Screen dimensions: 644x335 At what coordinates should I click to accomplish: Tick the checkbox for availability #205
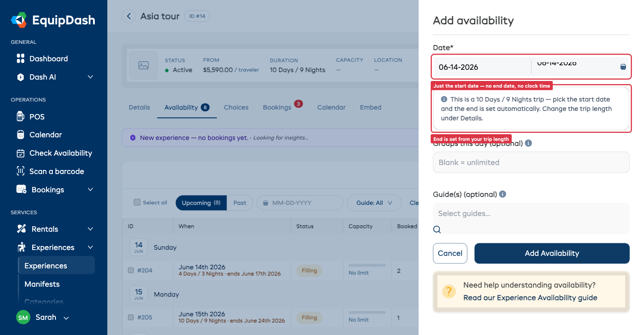pos(131,317)
